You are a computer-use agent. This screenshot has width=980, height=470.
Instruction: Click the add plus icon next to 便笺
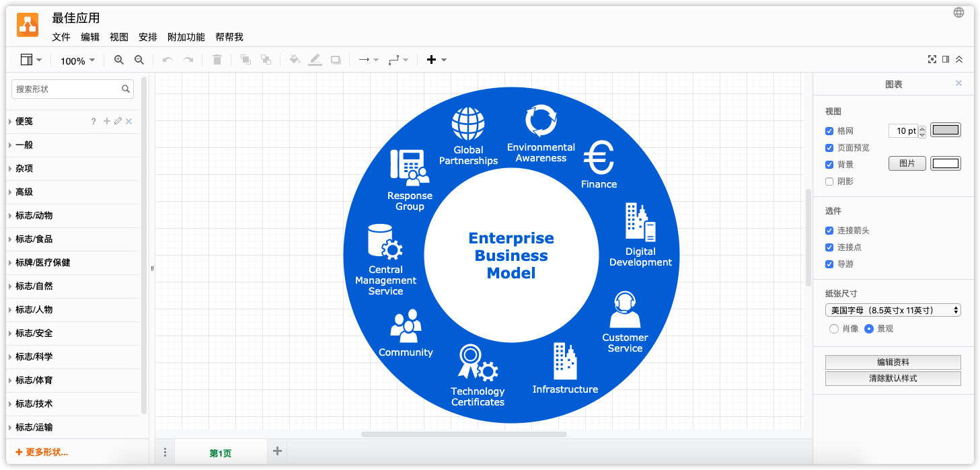point(106,121)
